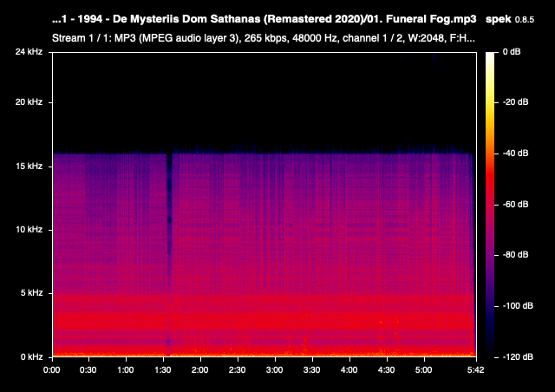This screenshot has height=392, width=555.
Task: Click the 10 kHz frequency axis label
Action: 29,230
